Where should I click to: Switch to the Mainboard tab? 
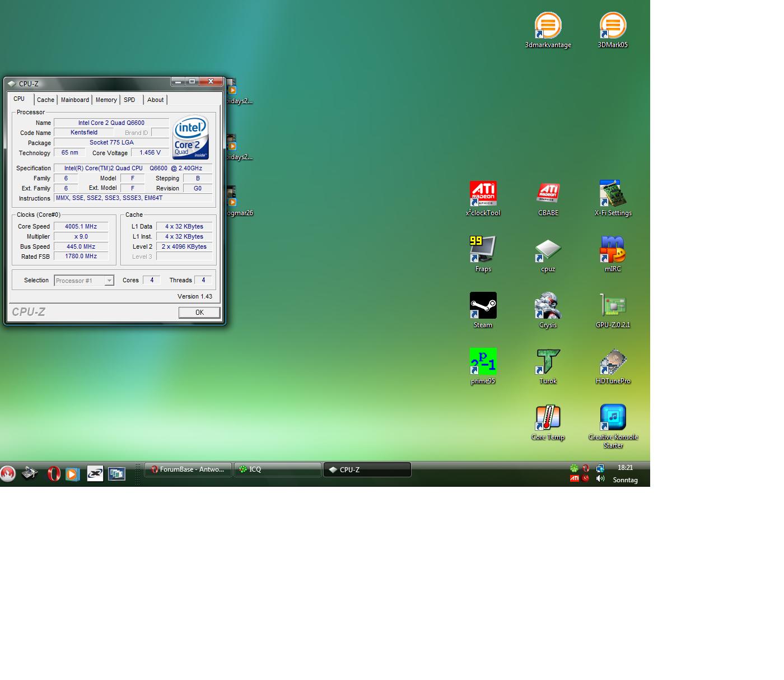(74, 100)
